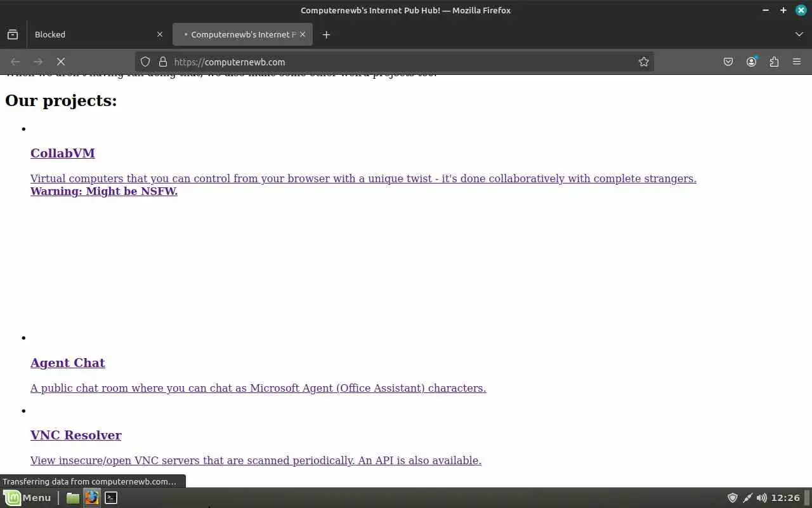Open Firefox application hamburger menu

[797, 62]
